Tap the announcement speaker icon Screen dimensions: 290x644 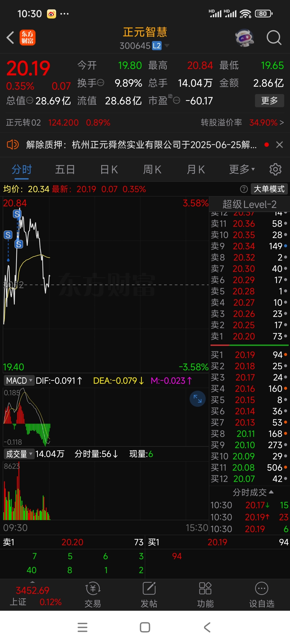click(x=13, y=145)
